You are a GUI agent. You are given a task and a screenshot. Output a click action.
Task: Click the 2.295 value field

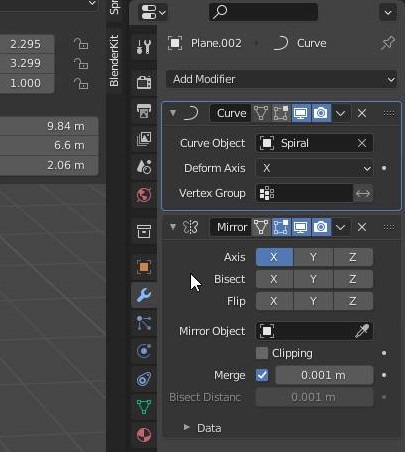click(x=27, y=44)
